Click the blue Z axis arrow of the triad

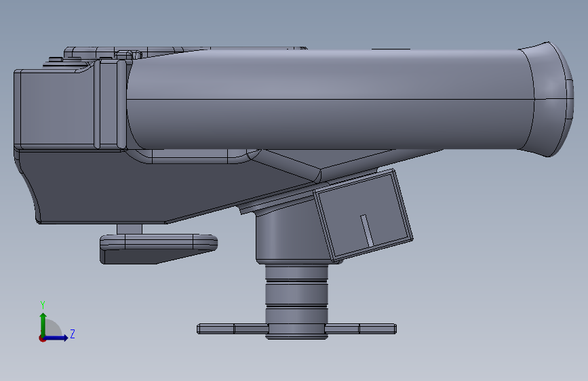pyautogui.click(x=57, y=338)
